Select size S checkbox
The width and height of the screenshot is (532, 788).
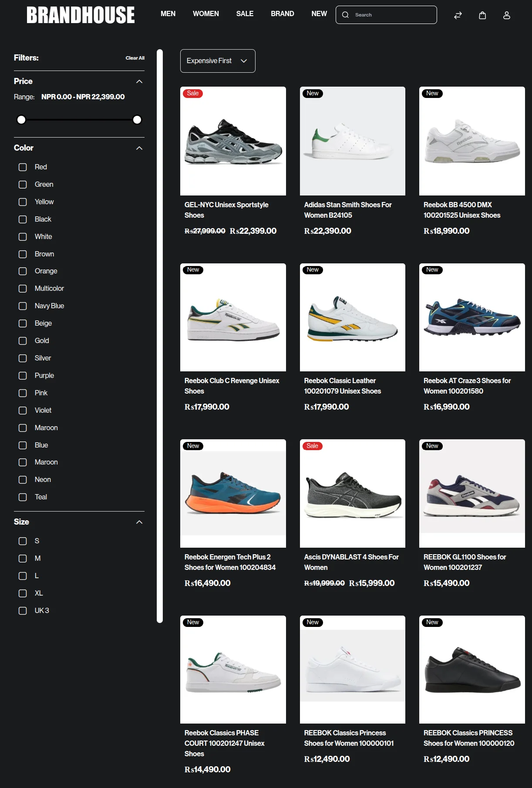click(23, 541)
